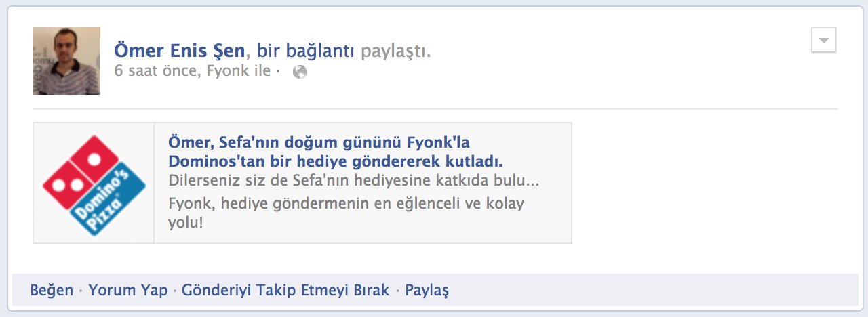Share the post via Paylaş
Image resolution: width=868 pixels, height=317 pixels.
(x=427, y=291)
